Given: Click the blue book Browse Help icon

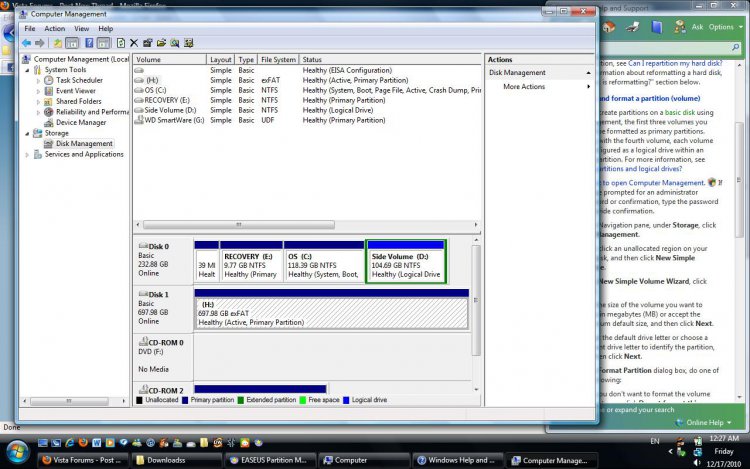Looking at the screenshot, I should point(657,27).
